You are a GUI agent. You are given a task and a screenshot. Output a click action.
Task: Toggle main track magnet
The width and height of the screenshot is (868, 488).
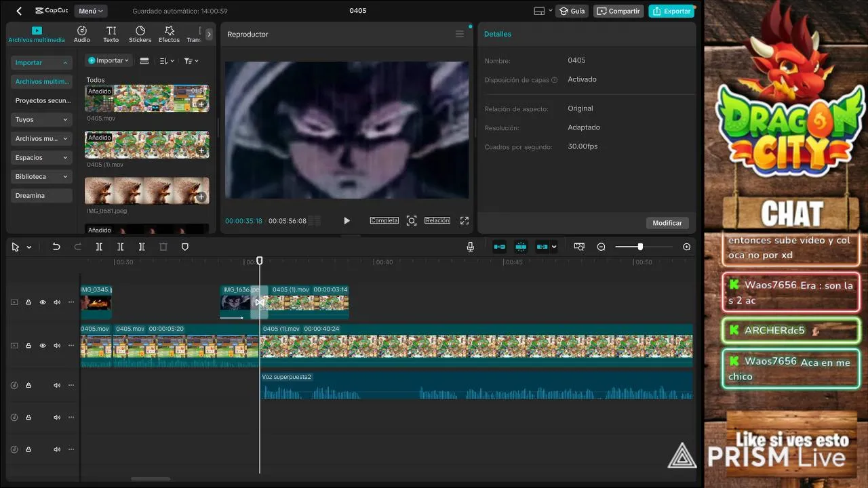(500, 247)
